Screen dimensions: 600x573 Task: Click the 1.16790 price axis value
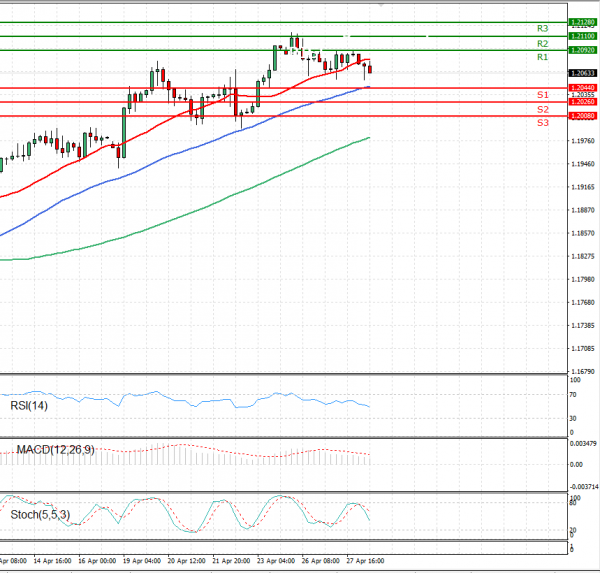click(583, 371)
